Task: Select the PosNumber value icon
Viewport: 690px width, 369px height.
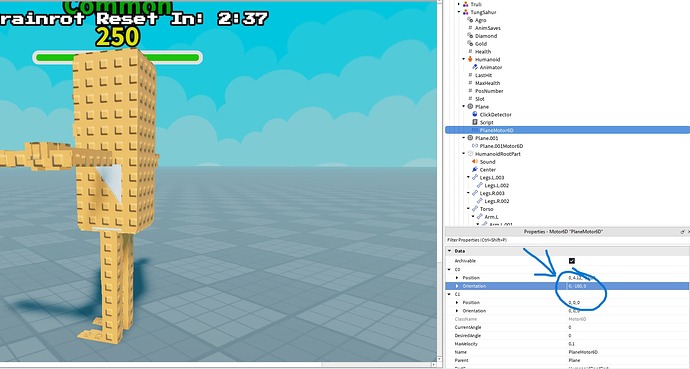Action: click(470, 91)
